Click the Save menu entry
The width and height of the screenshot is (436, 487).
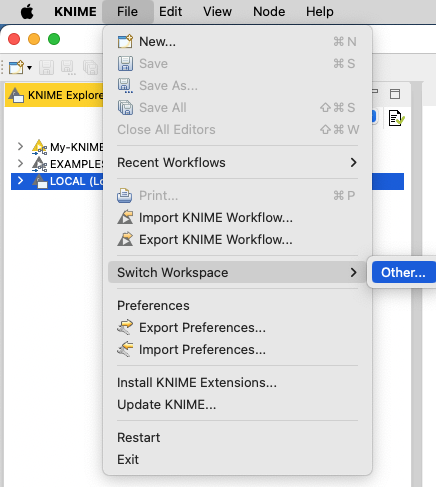[x=237, y=64]
